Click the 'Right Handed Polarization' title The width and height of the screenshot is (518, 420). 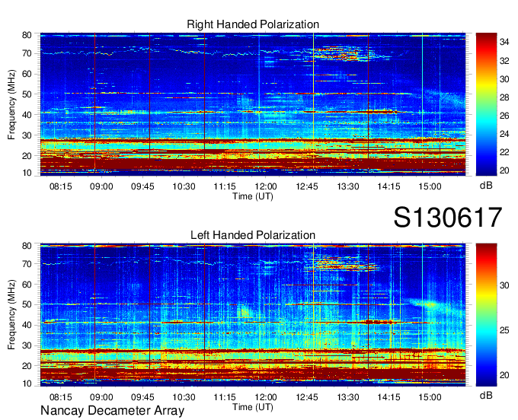click(253, 24)
